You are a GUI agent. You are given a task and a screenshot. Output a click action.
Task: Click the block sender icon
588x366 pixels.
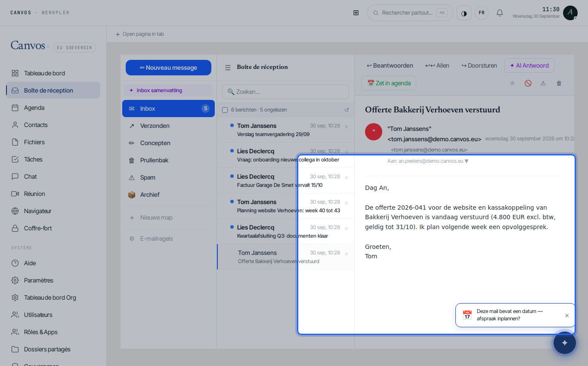[528, 83]
